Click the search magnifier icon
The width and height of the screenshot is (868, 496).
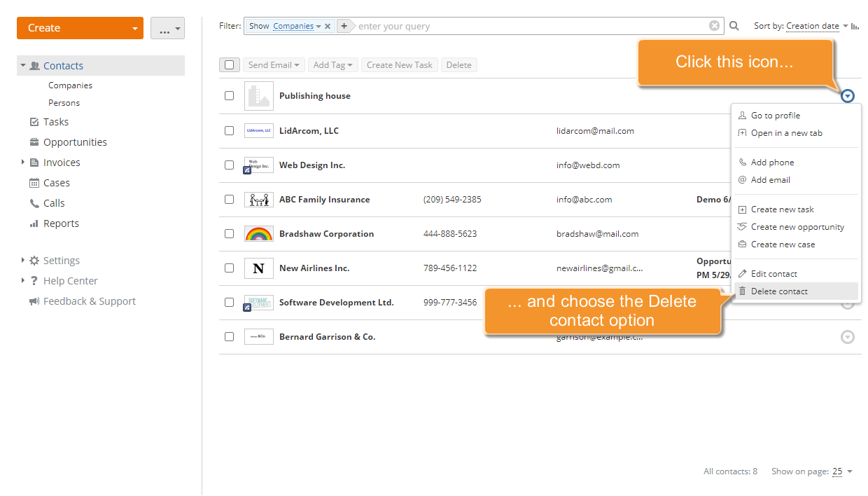(734, 26)
